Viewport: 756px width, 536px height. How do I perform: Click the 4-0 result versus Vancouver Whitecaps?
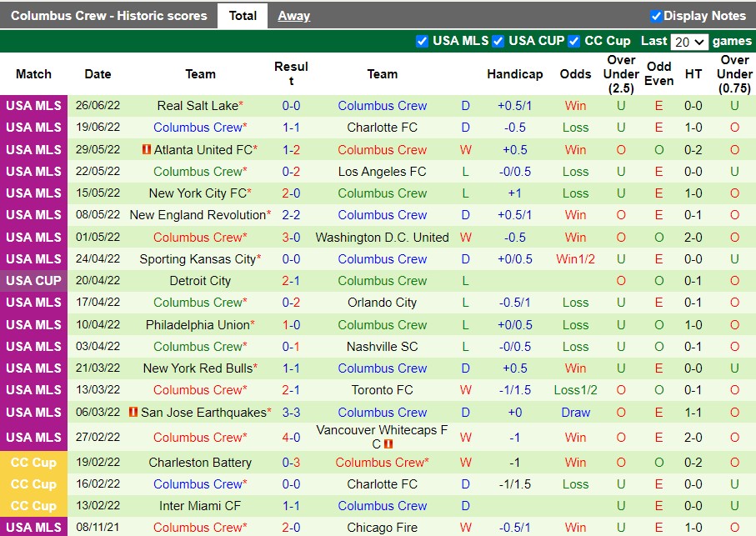tap(291, 438)
